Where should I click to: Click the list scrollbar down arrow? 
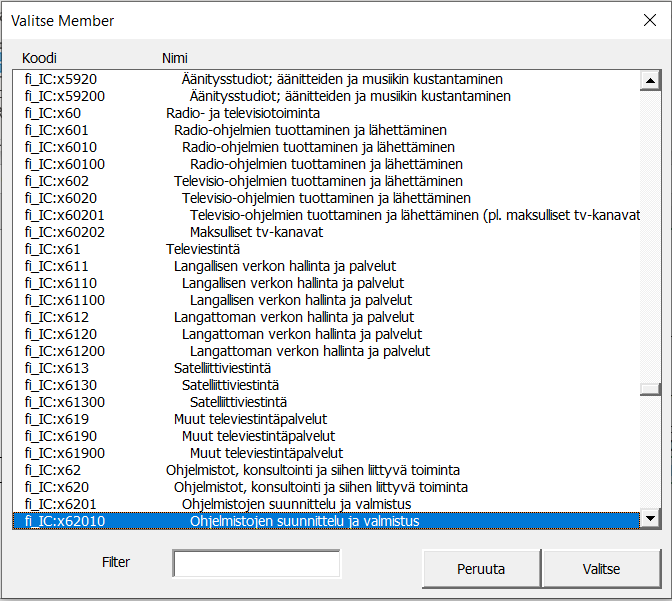pos(651,518)
